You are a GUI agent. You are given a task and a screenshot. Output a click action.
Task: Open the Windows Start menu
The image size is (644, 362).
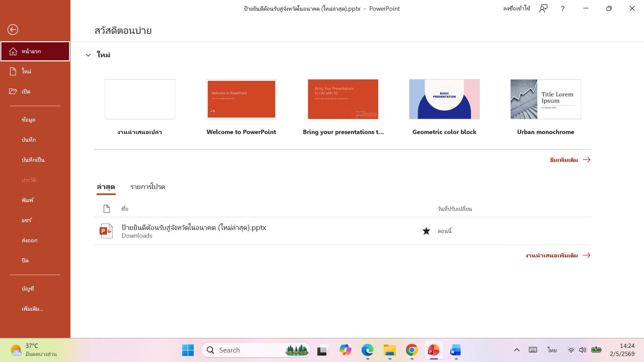pyautogui.click(x=188, y=350)
